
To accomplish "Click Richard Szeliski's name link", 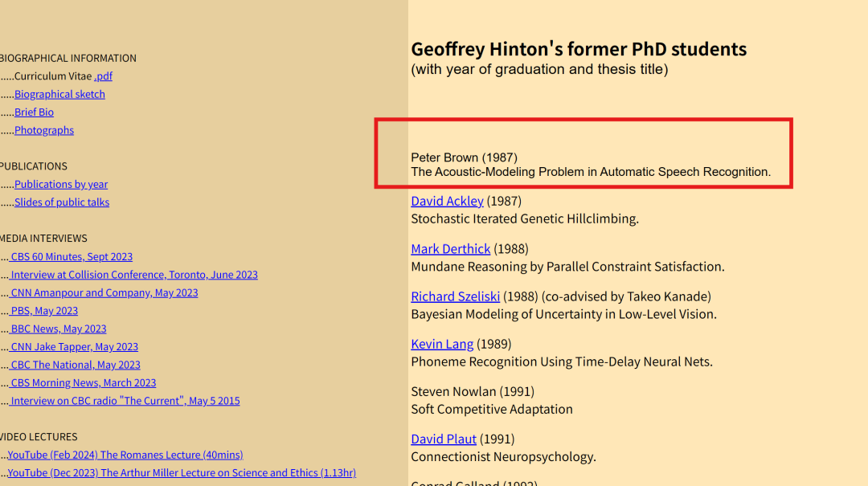I will (455, 296).
